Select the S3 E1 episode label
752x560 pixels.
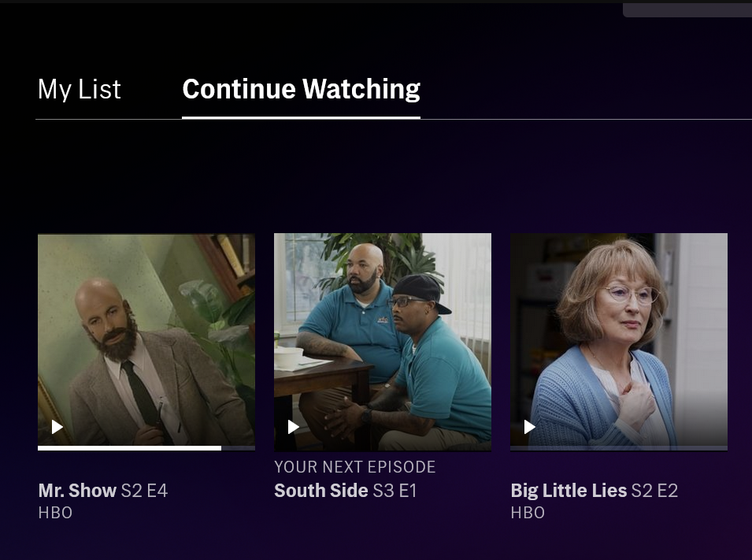[395, 491]
